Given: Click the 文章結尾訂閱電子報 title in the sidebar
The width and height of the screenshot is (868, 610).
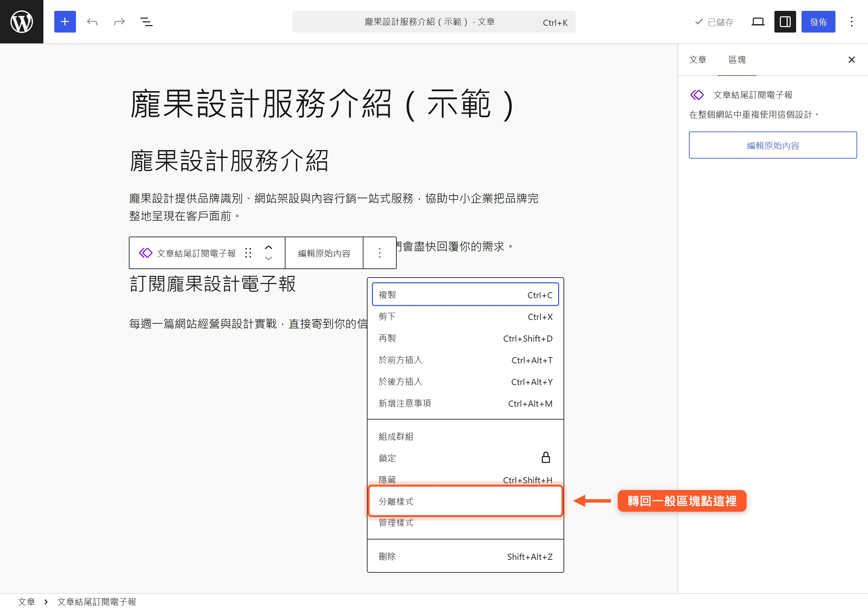Looking at the screenshot, I should click(x=753, y=95).
